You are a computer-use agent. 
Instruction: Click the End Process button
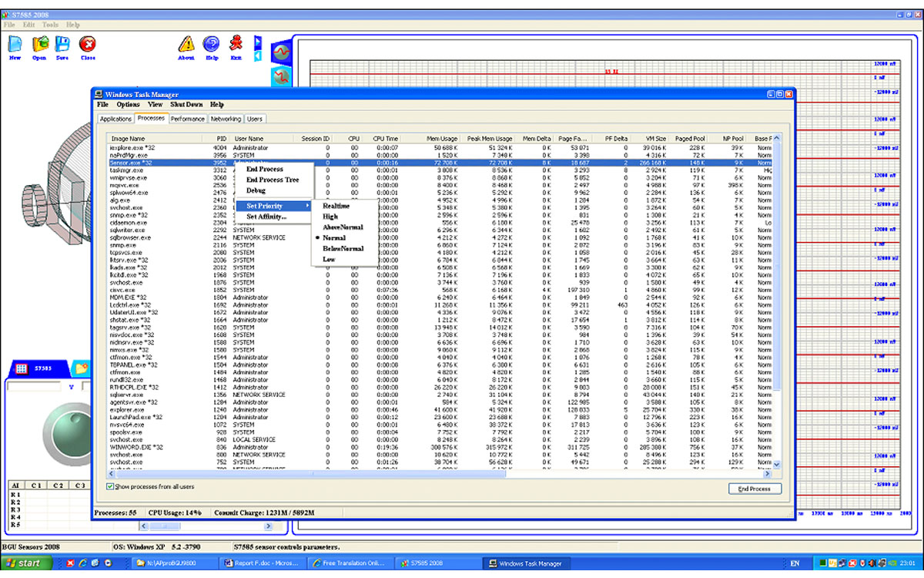coord(755,489)
